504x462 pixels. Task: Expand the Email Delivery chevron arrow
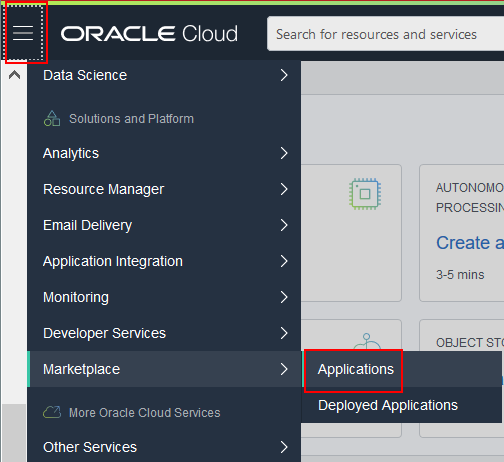point(284,225)
